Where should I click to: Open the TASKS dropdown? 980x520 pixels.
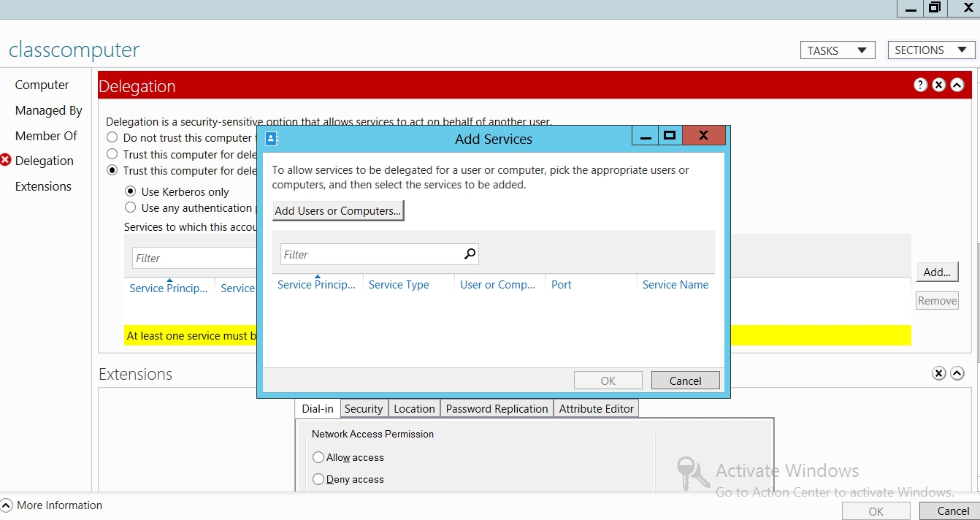tap(837, 50)
